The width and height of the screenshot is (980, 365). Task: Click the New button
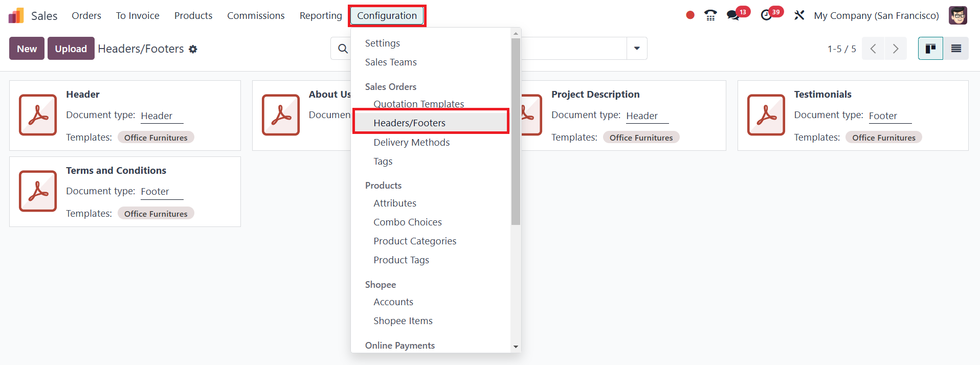(27, 49)
